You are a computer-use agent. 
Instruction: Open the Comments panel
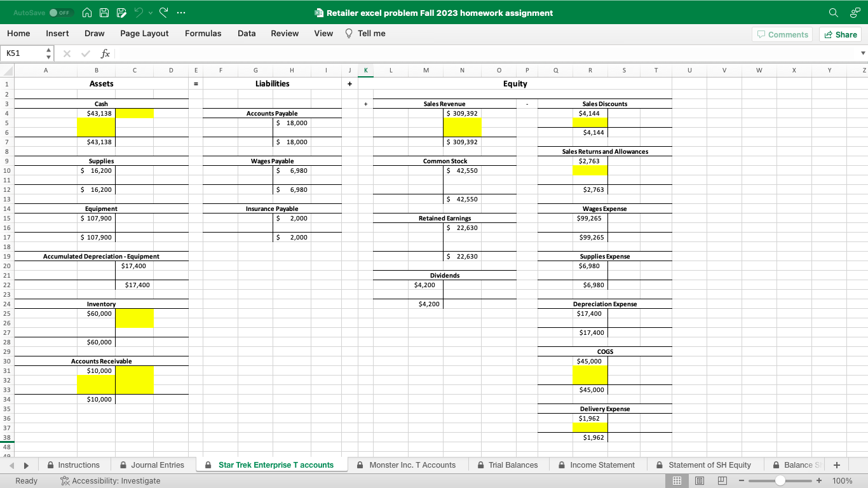click(x=782, y=34)
